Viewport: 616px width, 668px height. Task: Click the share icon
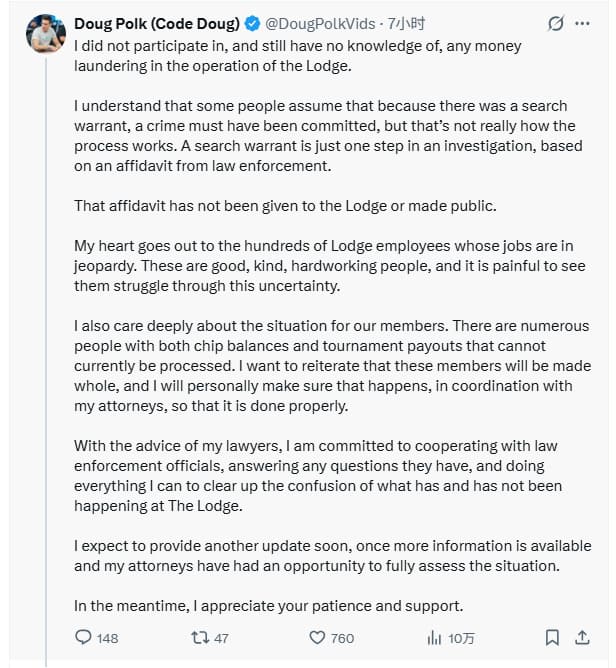(582, 637)
